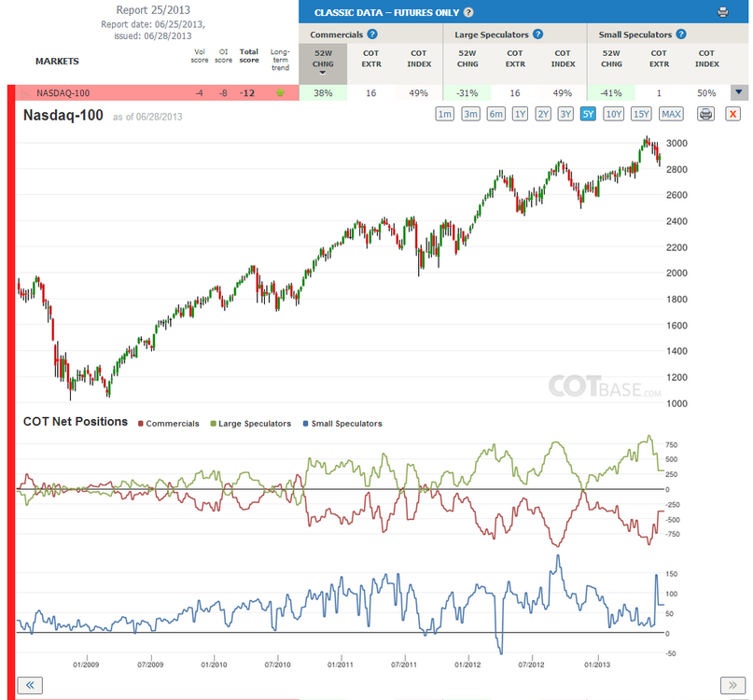
Task: Click the green long-term trend arrow
Action: coord(280,92)
